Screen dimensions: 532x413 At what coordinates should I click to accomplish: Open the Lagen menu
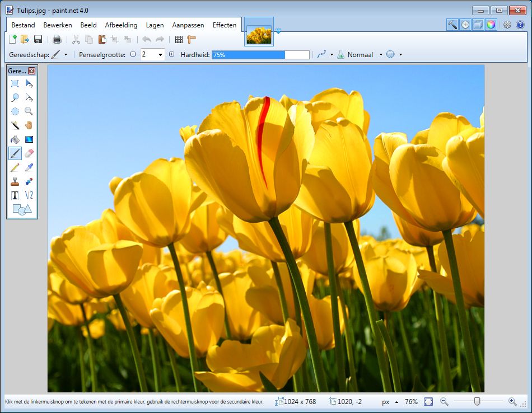coord(155,25)
